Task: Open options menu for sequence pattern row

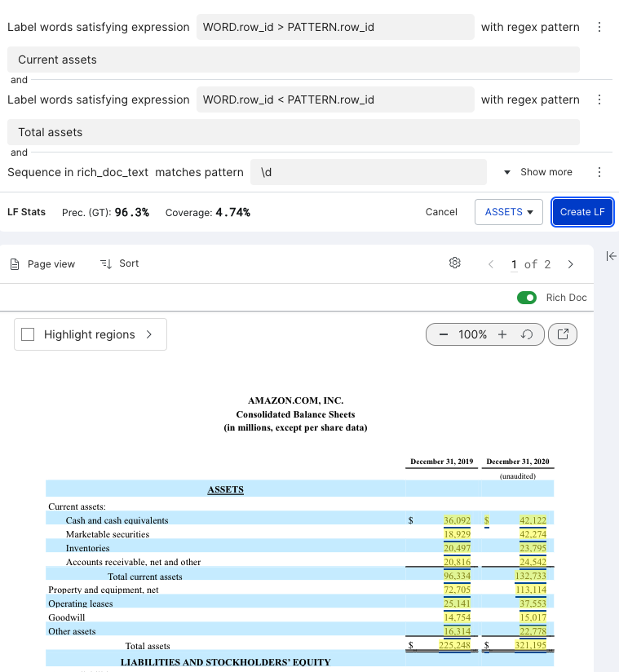Action: click(x=599, y=172)
